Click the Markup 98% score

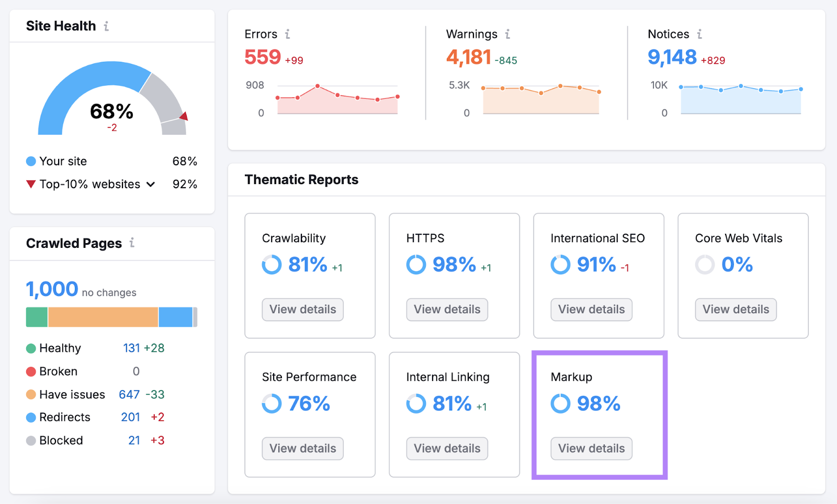[x=598, y=404]
